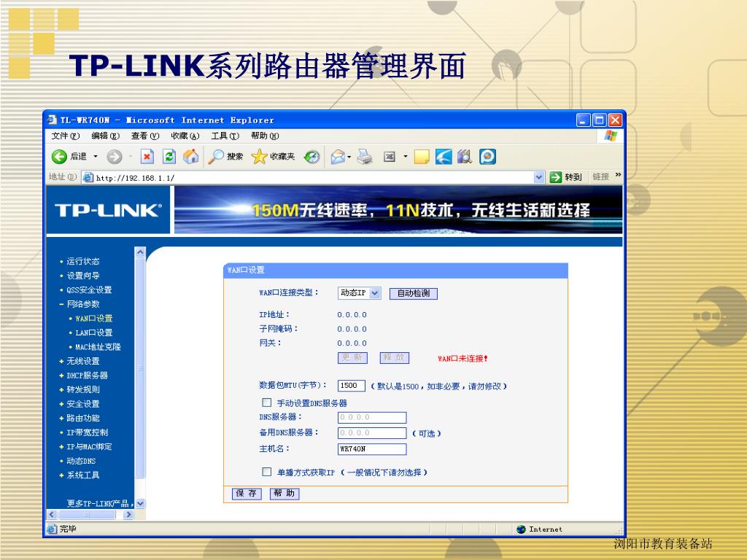Screen dimensions: 747x560
Task: Click the Windows flag logo
Action: (611, 136)
